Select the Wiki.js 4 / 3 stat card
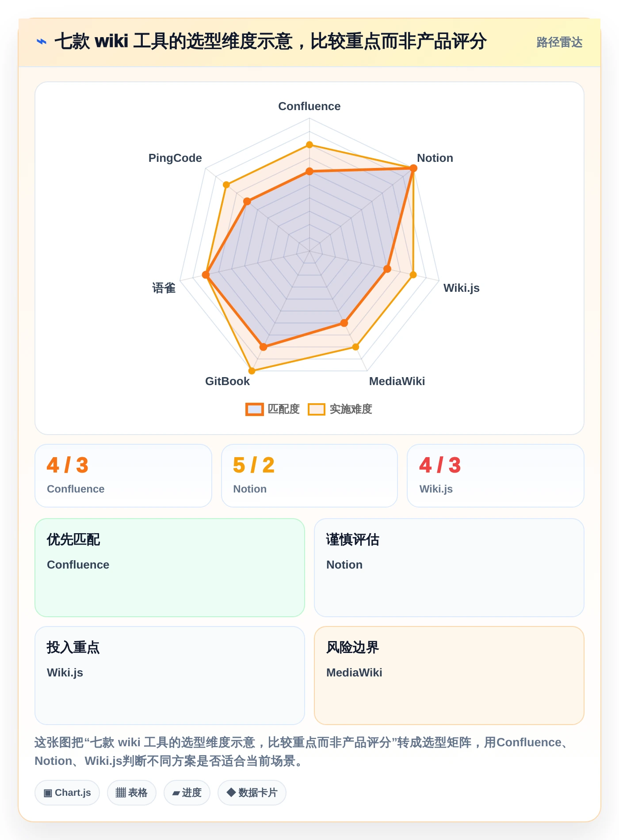 496,476
